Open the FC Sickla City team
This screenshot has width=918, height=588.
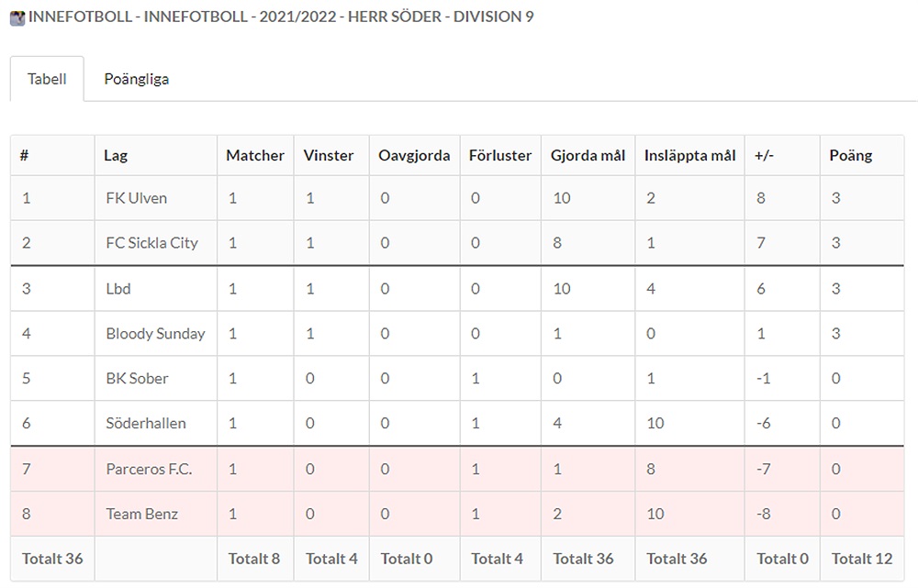pos(151,243)
